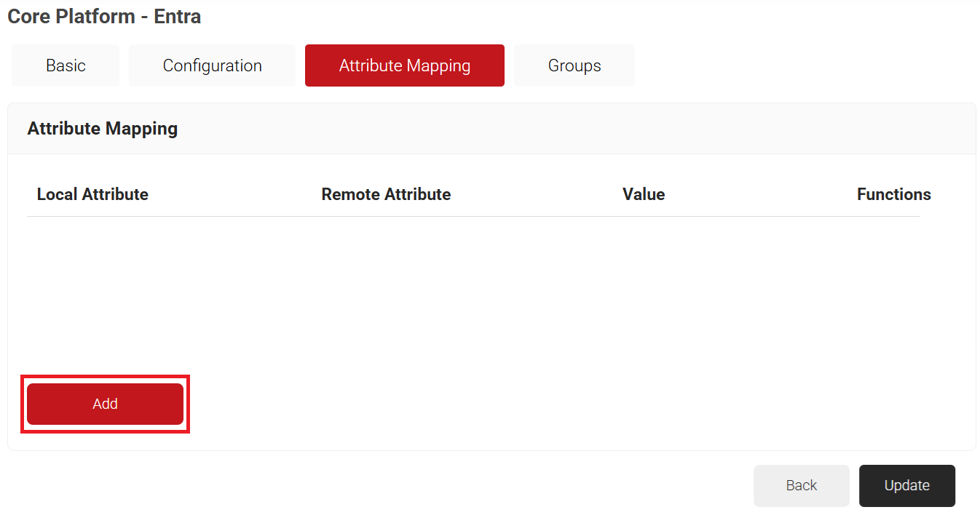Go to the Groups tab
The height and width of the screenshot is (515, 980).
point(574,65)
